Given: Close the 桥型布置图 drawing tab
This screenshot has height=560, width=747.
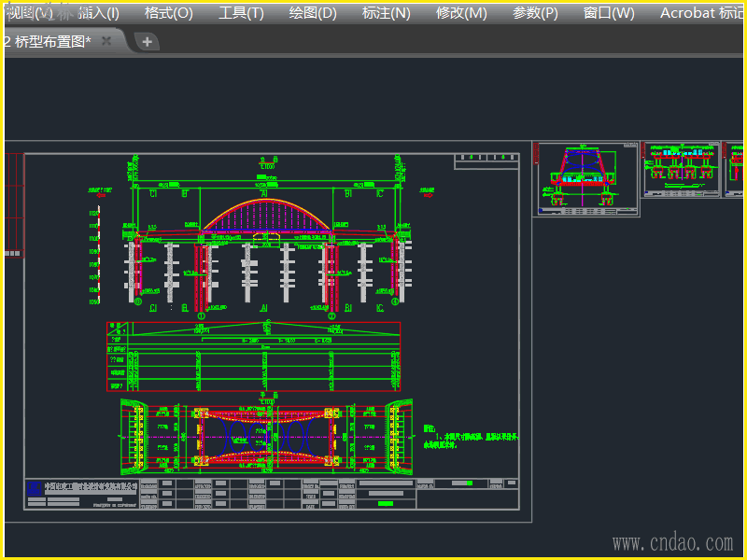Looking at the screenshot, I should (x=106, y=41).
